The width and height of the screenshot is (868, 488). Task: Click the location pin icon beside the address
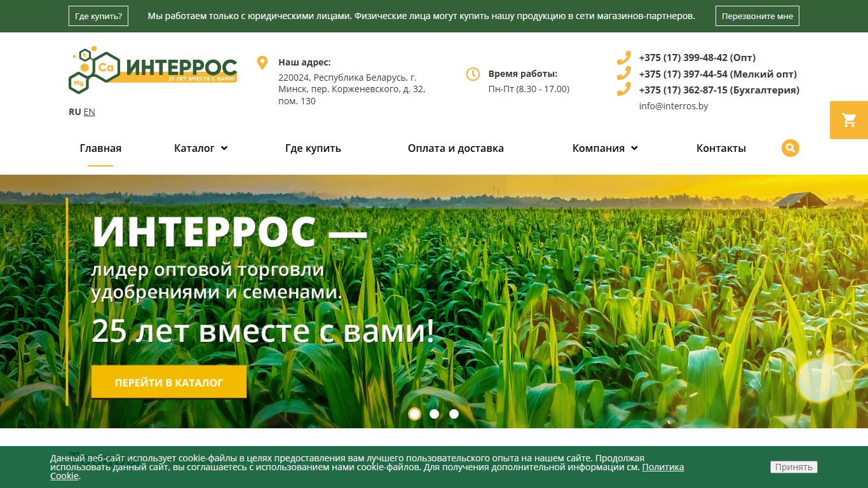click(x=262, y=63)
